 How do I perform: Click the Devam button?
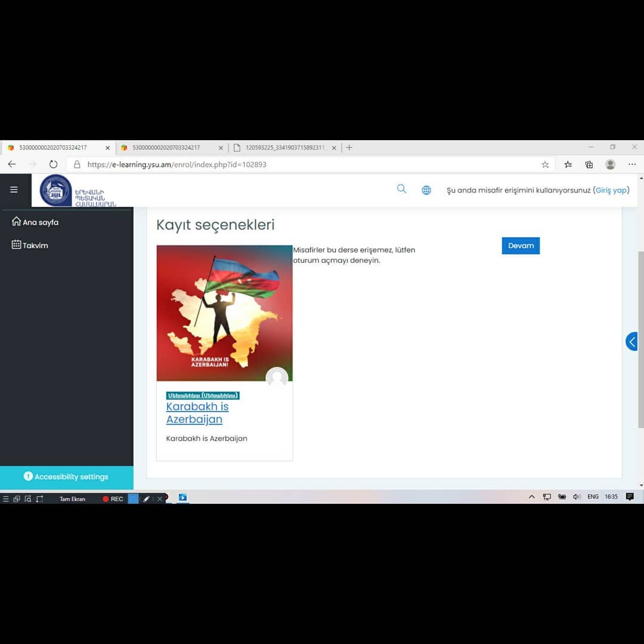pyautogui.click(x=521, y=246)
